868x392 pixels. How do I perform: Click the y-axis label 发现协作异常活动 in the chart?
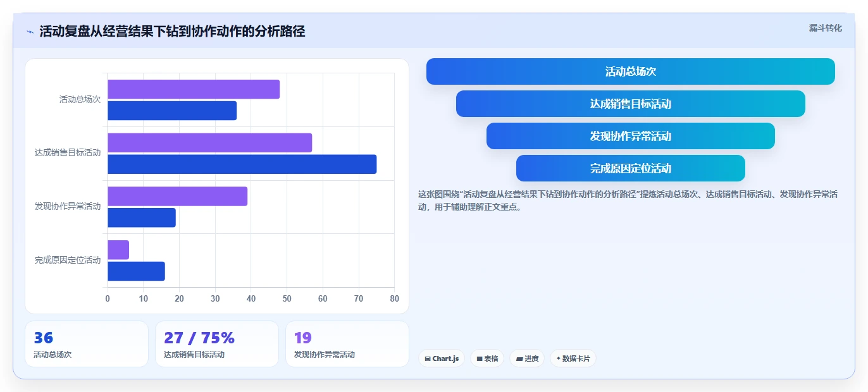pyautogui.click(x=68, y=207)
